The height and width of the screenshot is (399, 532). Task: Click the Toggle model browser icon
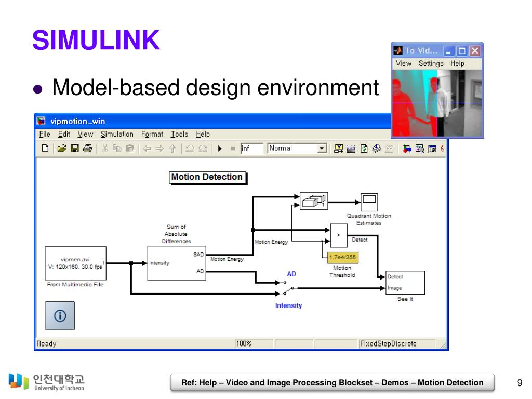[432, 148]
